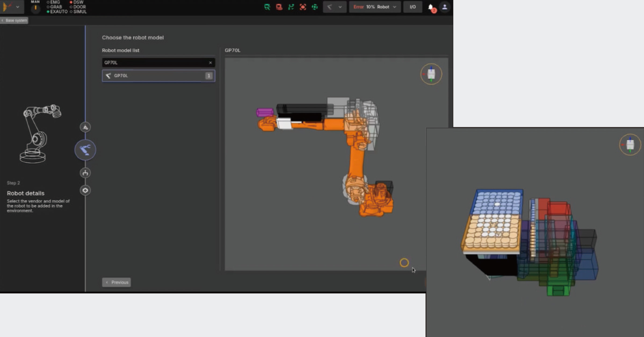The width and height of the screenshot is (644, 337).
Task: Open the I/O panel
Action: (413, 7)
